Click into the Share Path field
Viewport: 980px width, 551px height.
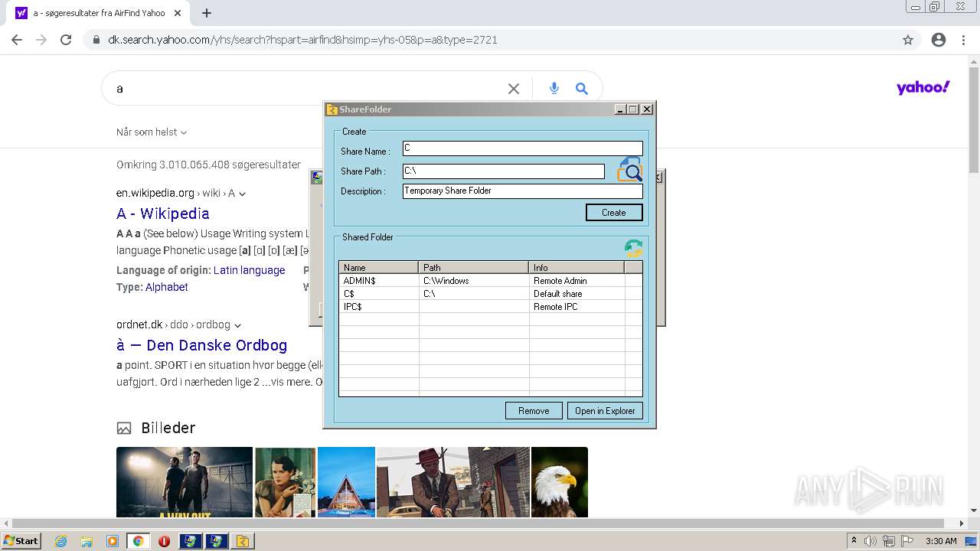(x=504, y=171)
